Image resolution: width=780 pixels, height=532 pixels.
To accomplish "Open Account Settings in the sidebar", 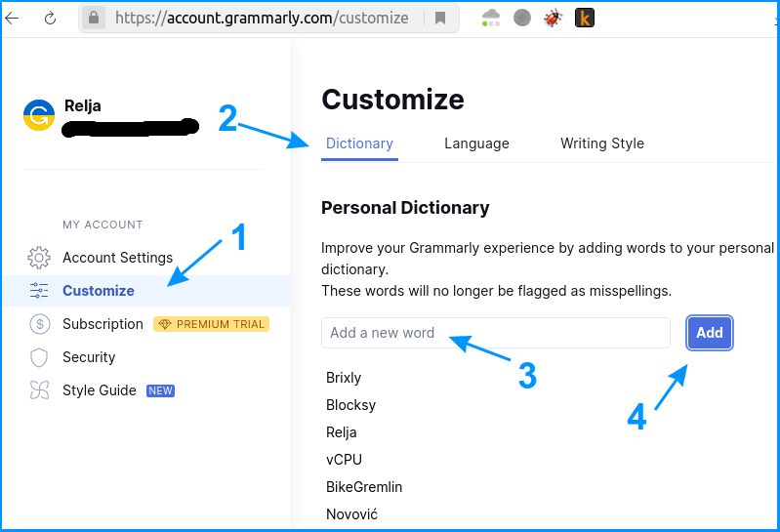I will [117, 258].
